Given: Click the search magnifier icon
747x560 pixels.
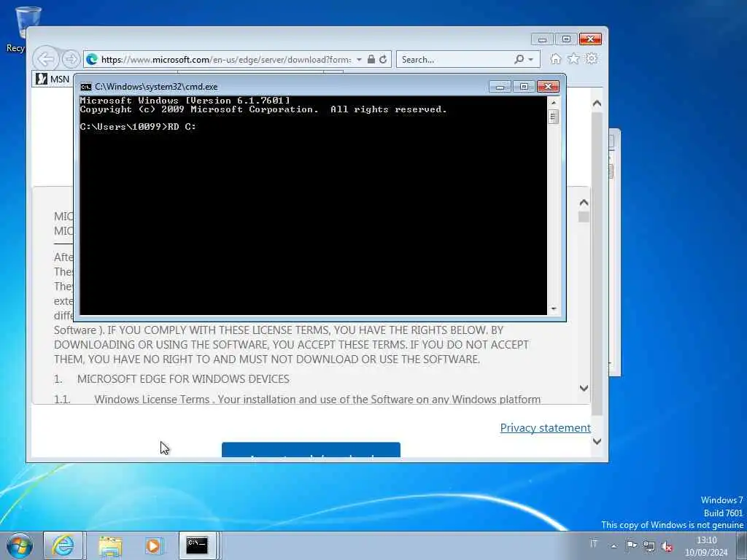Looking at the screenshot, I should (519, 60).
